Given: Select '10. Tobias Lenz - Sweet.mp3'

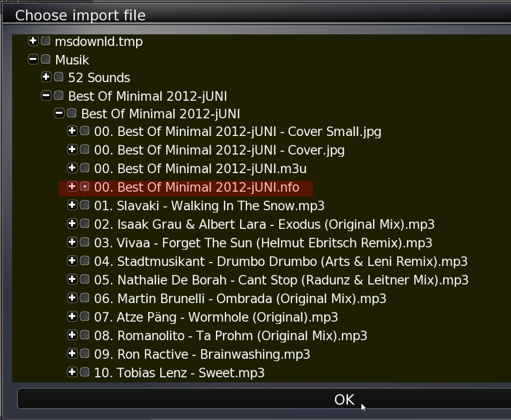Looking at the screenshot, I should (x=179, y=373).
